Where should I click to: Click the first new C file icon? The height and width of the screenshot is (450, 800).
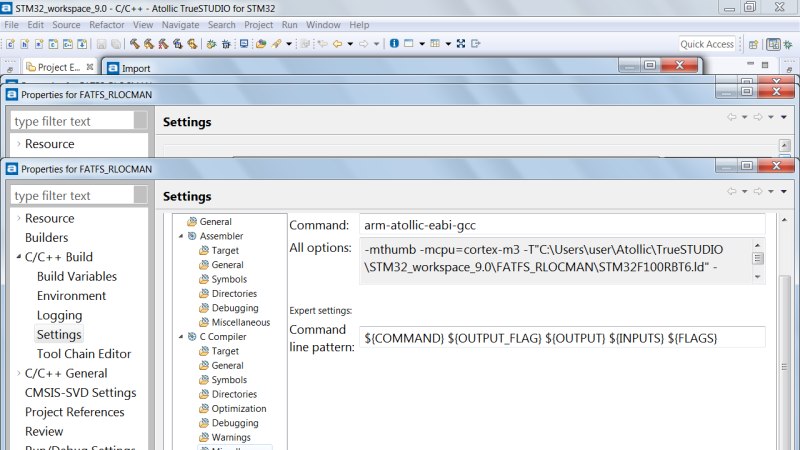click(10, 44)
